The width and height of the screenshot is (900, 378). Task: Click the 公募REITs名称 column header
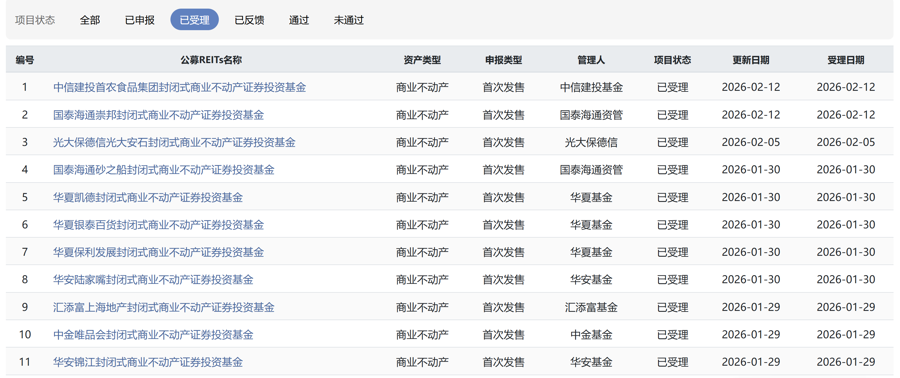[x=211, y=60]
